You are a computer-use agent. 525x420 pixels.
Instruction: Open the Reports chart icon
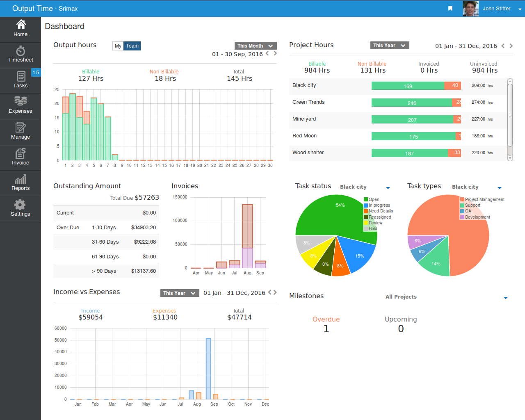point(21,179)
